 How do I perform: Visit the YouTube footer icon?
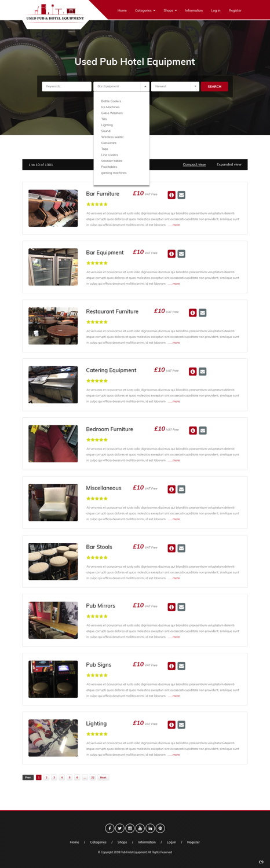140,828
